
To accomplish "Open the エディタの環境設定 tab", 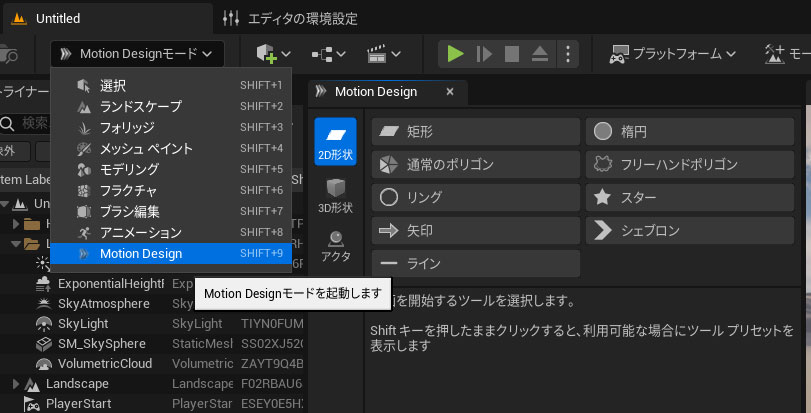I will [290, 19].
